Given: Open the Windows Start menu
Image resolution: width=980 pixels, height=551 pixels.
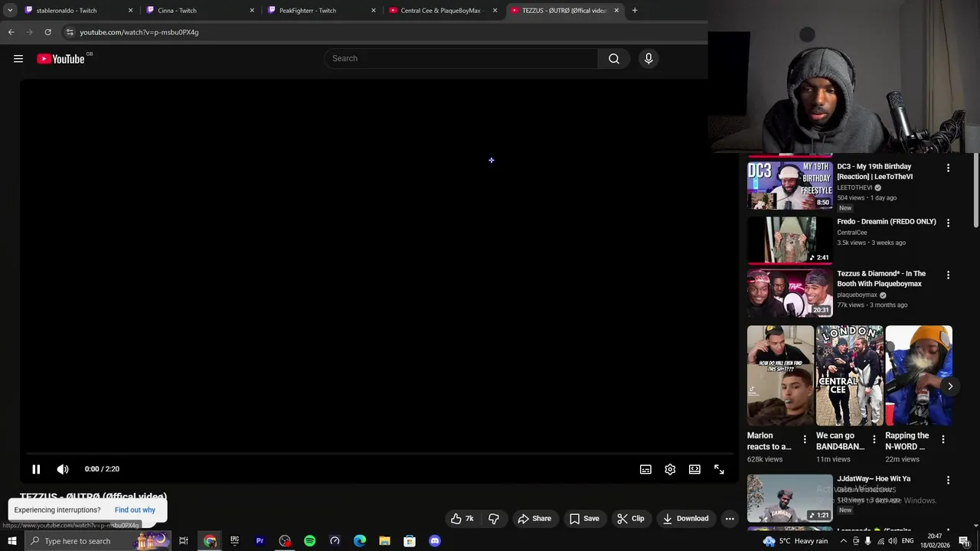Looking at the screenshot, I should coord(11,541).
